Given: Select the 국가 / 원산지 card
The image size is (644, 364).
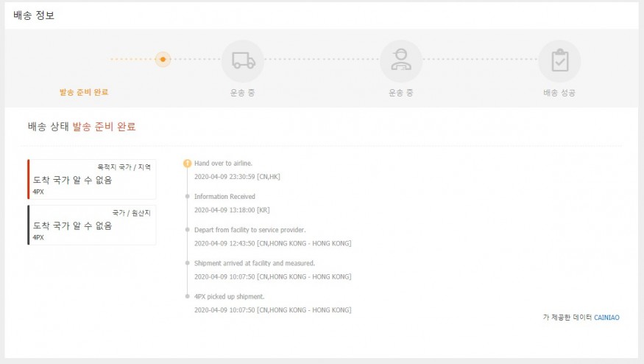Looking at the screenshot, I should tap(92, 225).
